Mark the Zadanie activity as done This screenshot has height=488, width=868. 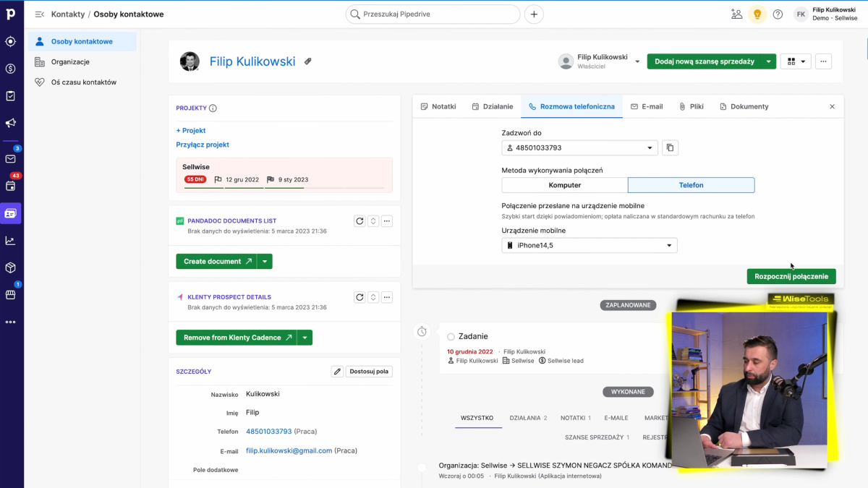pos(451,337)
